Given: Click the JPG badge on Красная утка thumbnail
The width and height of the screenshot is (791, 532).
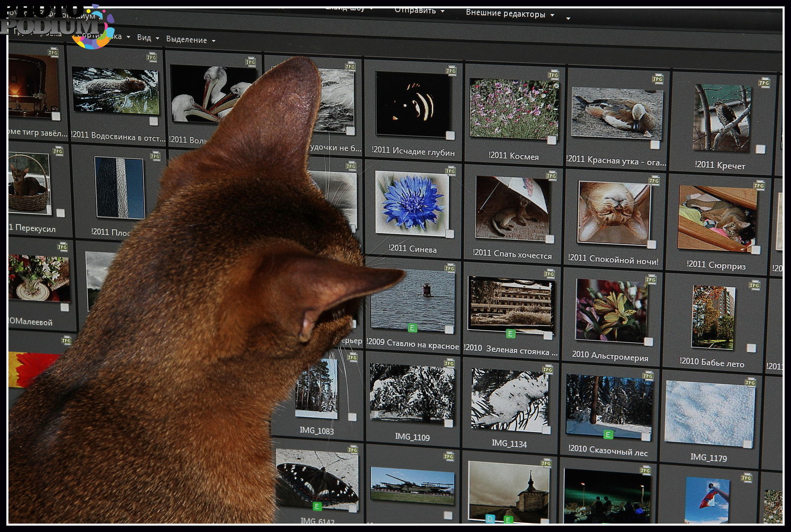Looking at the screenshot, I should point(658,79).
